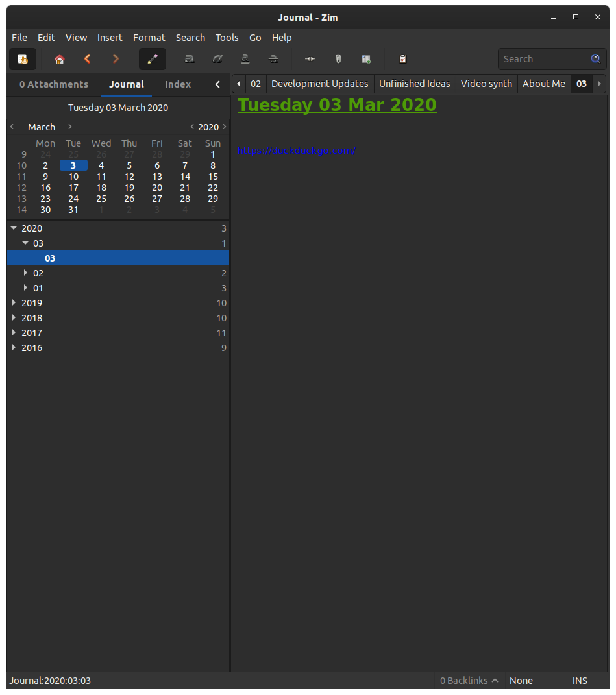The height and width of the screenshot is (695, 616).
Task: Switch to the 0 Attachments tab
Action: [54, 84]
